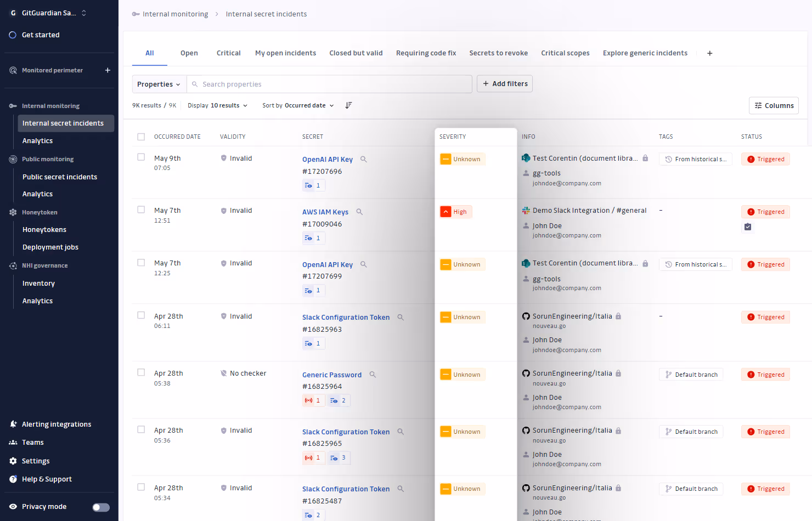
Task: Click occurrences badge under incident #17207696
Action: pos(313,185)
